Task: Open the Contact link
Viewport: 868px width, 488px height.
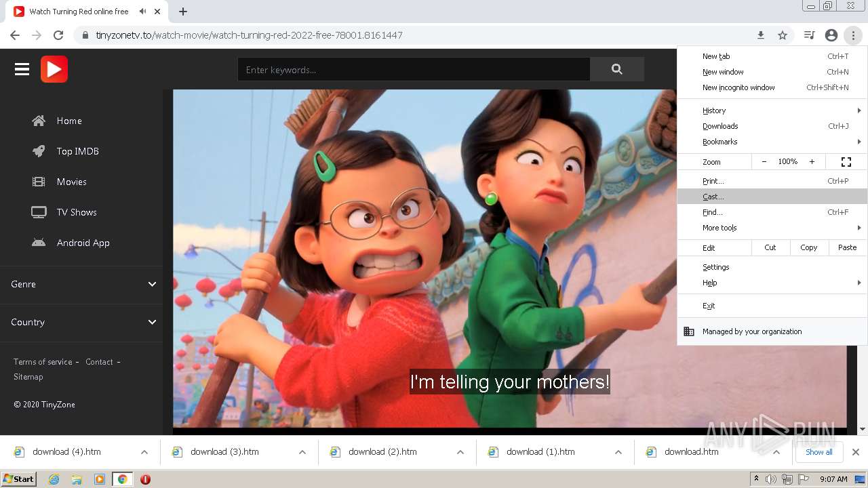Action: tap(99, 362)
